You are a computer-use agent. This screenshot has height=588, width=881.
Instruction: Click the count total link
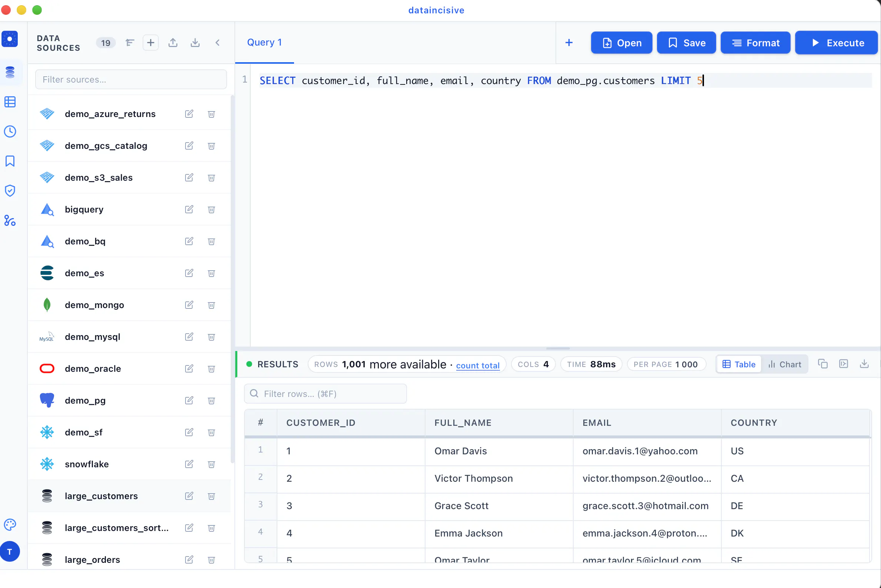pyautogui.click(x=478, y=365)
